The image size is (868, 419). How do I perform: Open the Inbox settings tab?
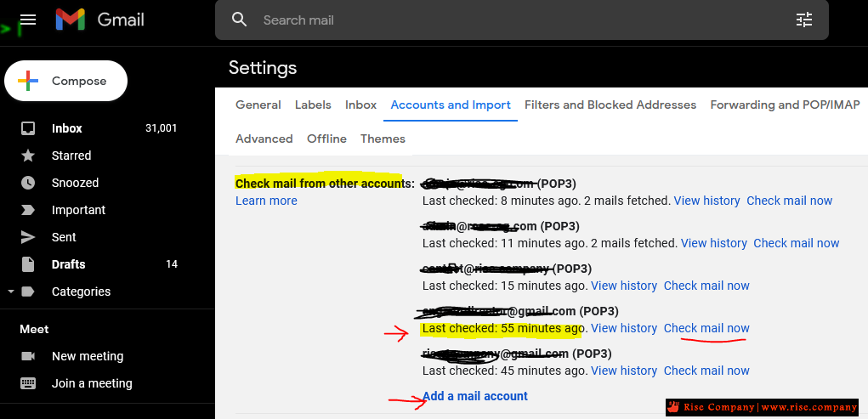361,105
